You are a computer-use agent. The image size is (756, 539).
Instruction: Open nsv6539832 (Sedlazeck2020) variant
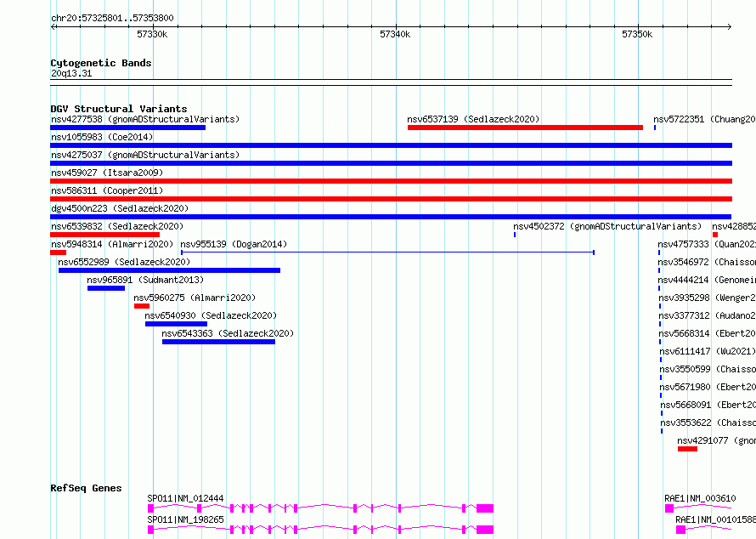(117, 226)
